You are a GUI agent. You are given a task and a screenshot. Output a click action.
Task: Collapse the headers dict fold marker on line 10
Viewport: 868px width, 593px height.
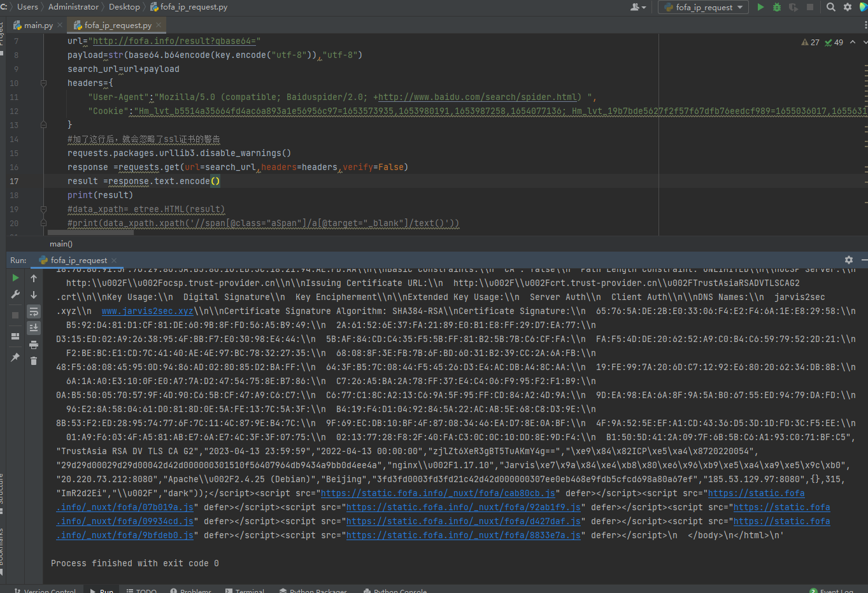coord(43,83)
